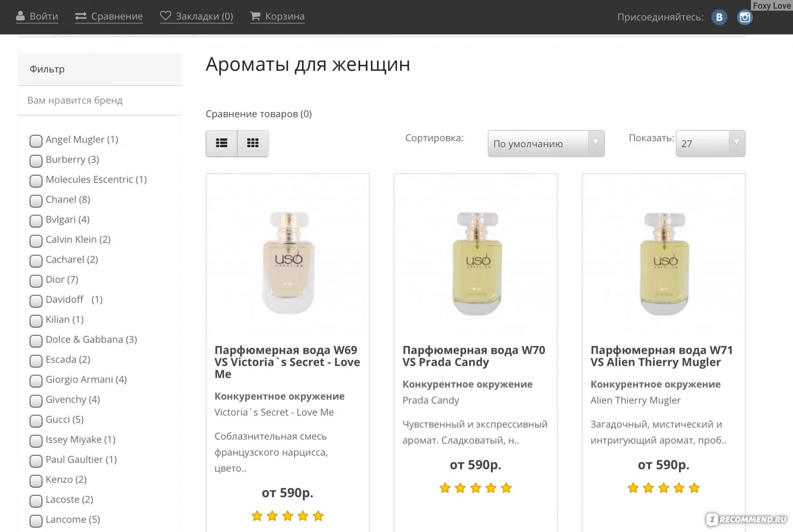The width and height of the screenshot is (793, 532).
Task: Click the compare arrows icon
Action: 81,16
